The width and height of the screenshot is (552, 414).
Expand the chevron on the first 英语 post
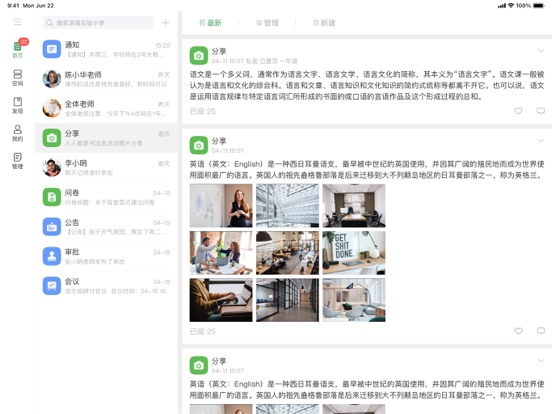[541, 140]
